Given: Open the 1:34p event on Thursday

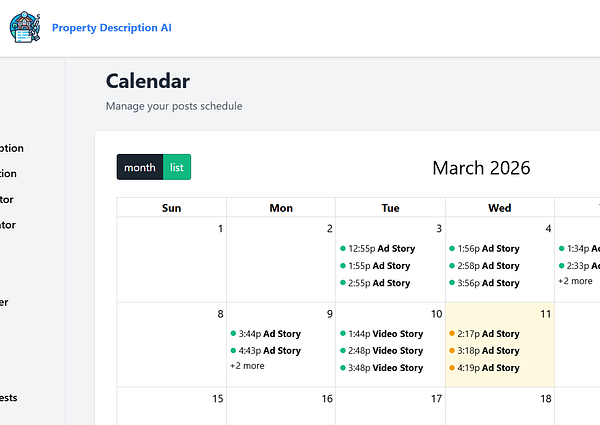Looking at the screenshot, I should coord(579,249).
